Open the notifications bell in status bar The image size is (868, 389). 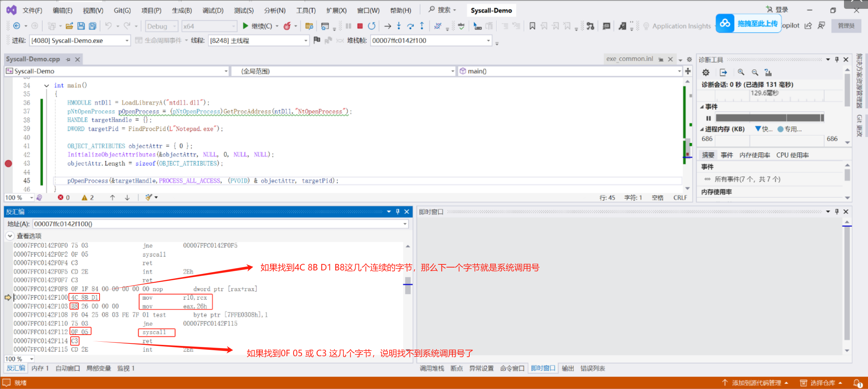[857, 383]
